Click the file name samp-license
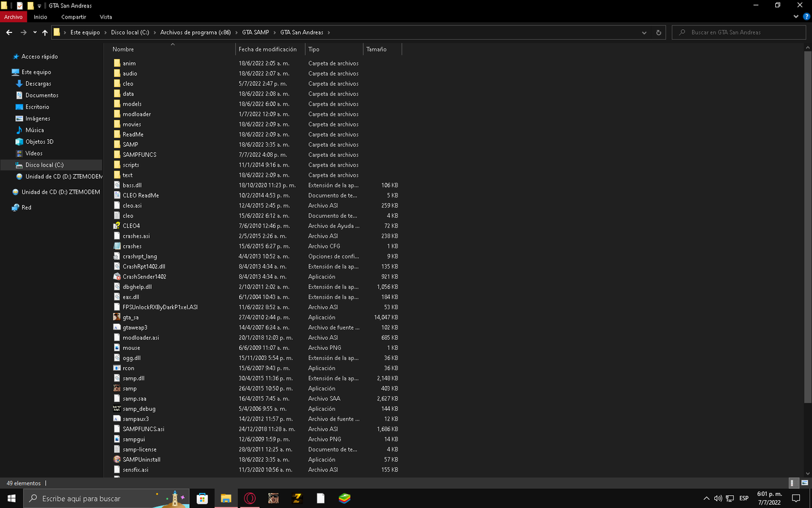This screenshot has width=812, height=508. tap(140, 449)
